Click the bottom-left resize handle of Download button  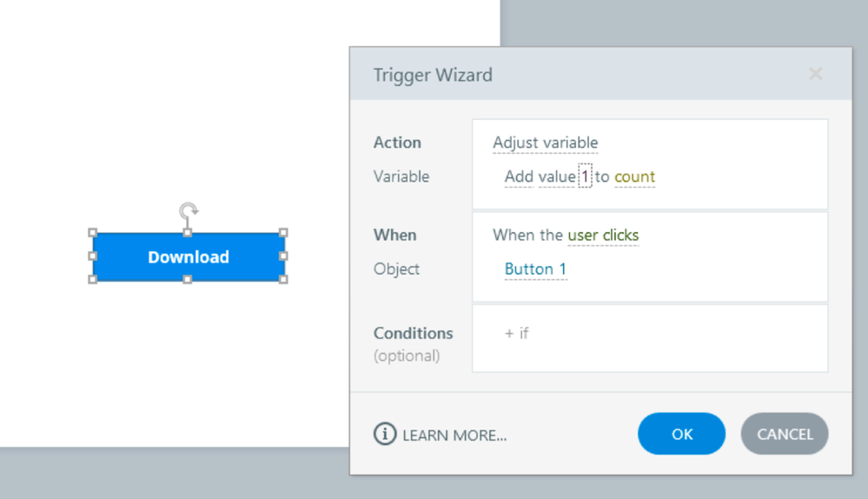(x=93, y=279)
